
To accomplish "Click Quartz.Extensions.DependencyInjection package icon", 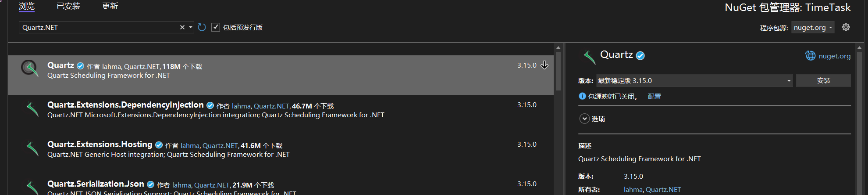I will [x=32, y=109].
